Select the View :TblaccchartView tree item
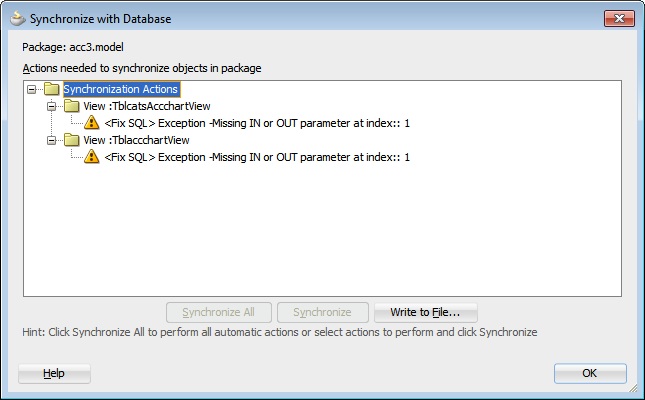Screen dimensions: 645x400 point(136,140)
